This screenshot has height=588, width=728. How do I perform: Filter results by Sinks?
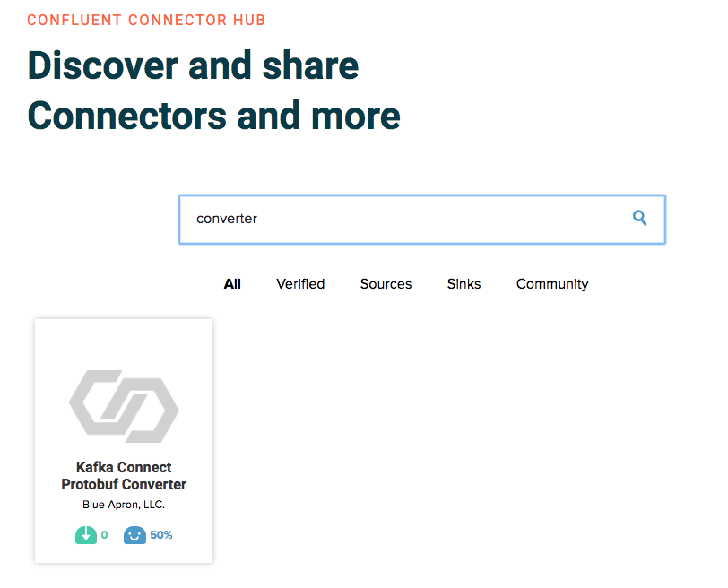click(x=464, y=283)
